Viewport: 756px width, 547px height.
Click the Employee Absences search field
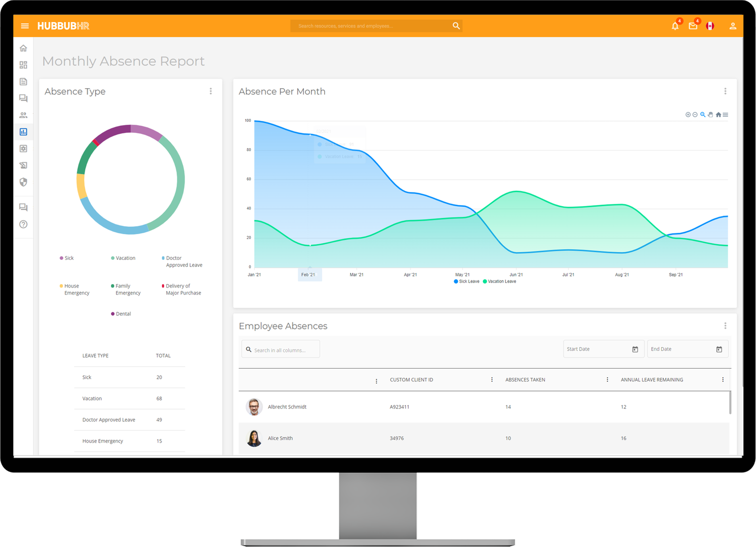coord(280,349)
